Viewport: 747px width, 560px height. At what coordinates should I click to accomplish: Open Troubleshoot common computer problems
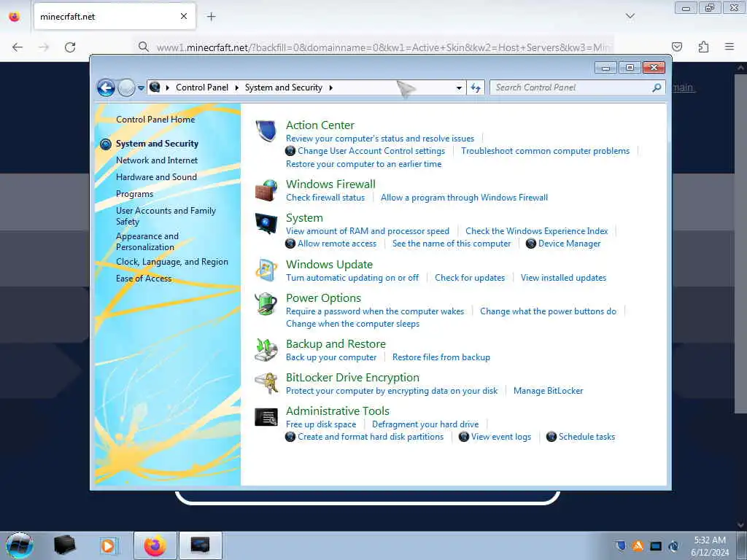pyautogui.click(x=546, y=151)
